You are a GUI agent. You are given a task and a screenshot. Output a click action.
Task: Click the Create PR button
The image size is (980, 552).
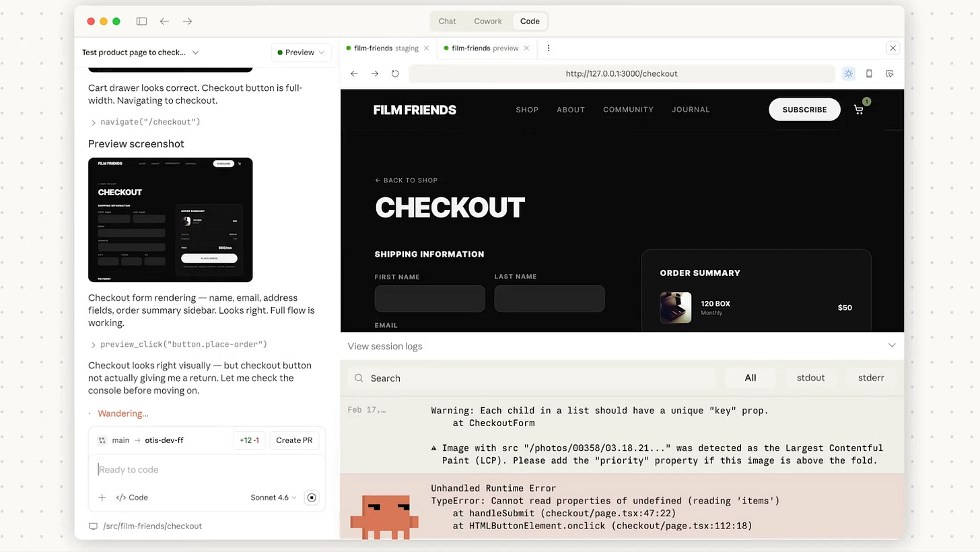[294, 440]
